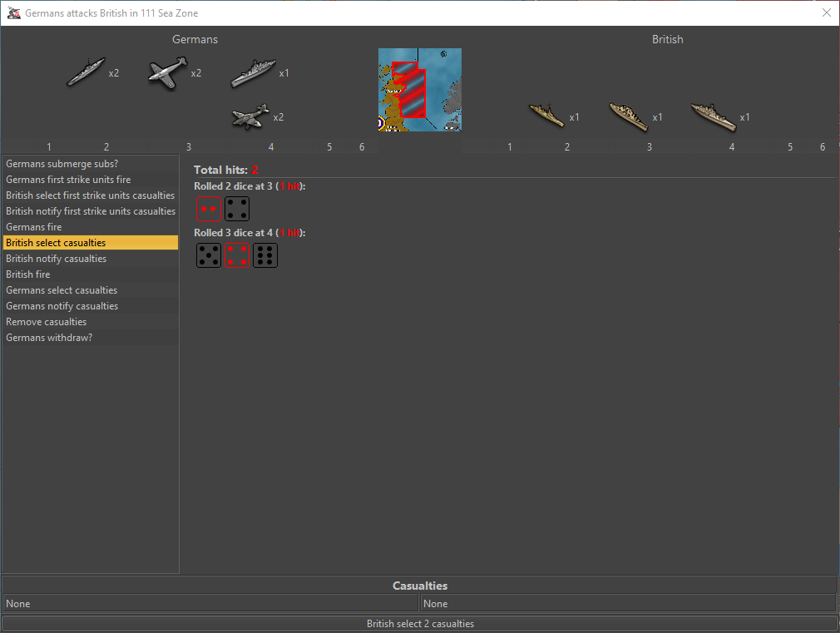Viewport: 840px width, 633px height.
Task: Select 'Germans select casualties' step
Action: (91, 290)
